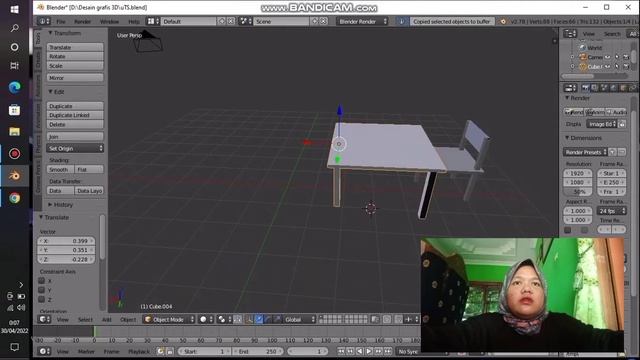640x360 pixels.
Task: Enable the Y constraint axis checkbox
Action: [41, 290]
